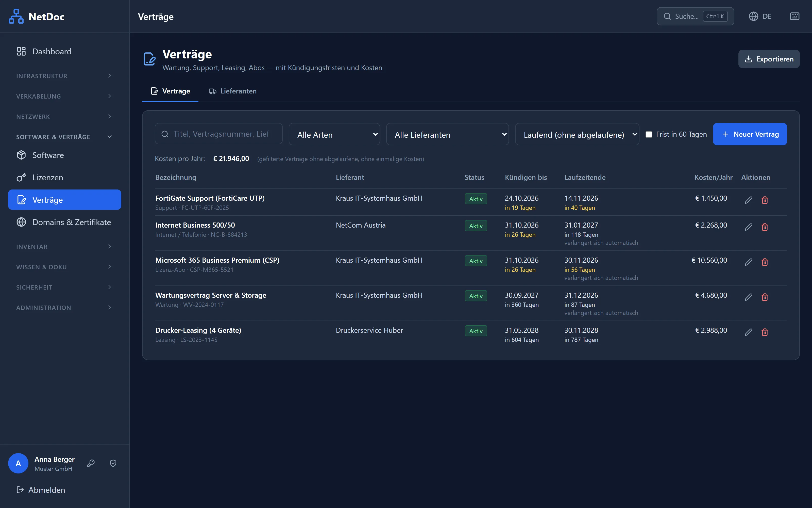812x508 pixels.
Task: Open keyboard shortcuts icon in header
Action: tap(794, 16)
